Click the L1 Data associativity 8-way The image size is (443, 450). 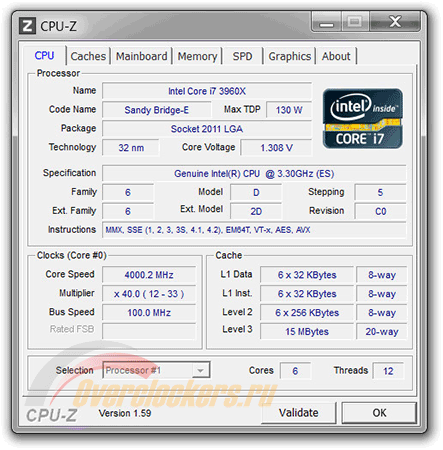[x=382, y=275]
